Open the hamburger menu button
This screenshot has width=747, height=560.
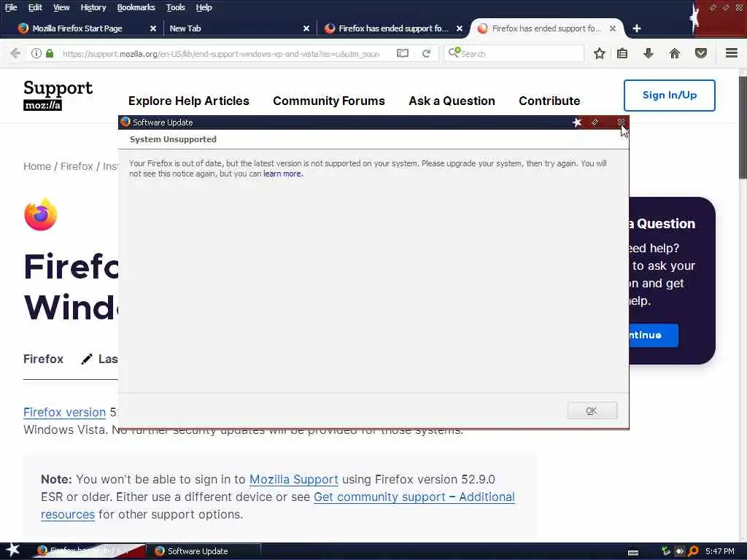click(732, 52)
